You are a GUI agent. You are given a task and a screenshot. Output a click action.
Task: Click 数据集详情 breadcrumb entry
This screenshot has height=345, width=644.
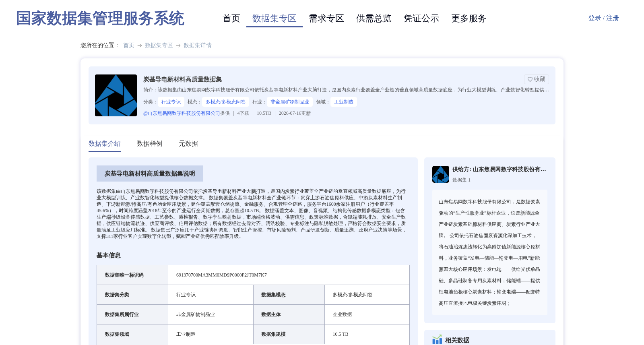(198, 45)
